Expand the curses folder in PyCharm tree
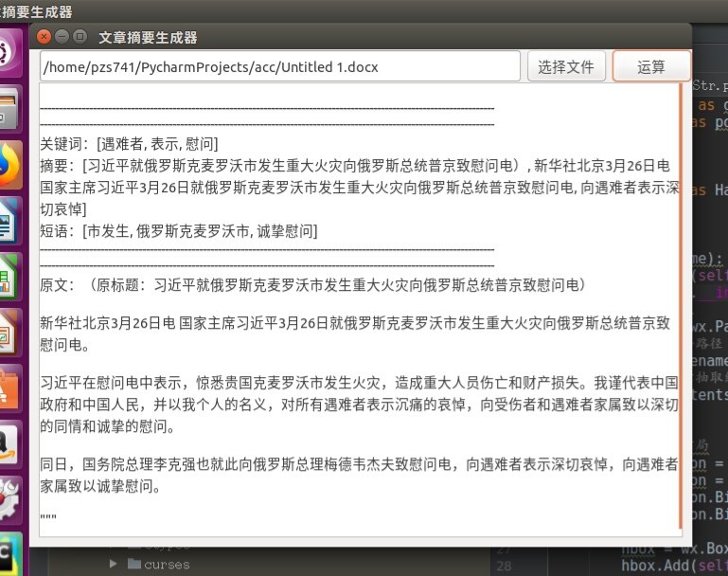Image resolution: width=728 pixels, height=576 pixels. pos(113,564)
